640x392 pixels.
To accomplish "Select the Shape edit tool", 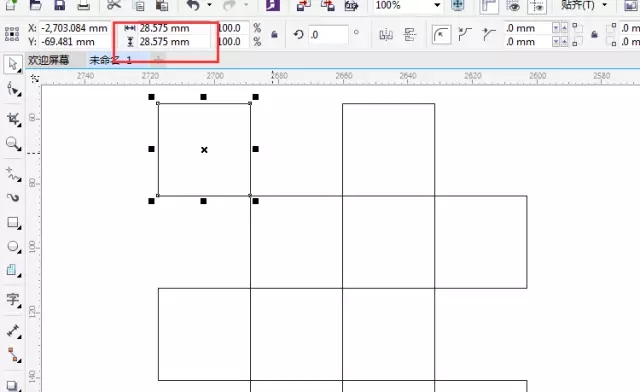I will [13, 89].
